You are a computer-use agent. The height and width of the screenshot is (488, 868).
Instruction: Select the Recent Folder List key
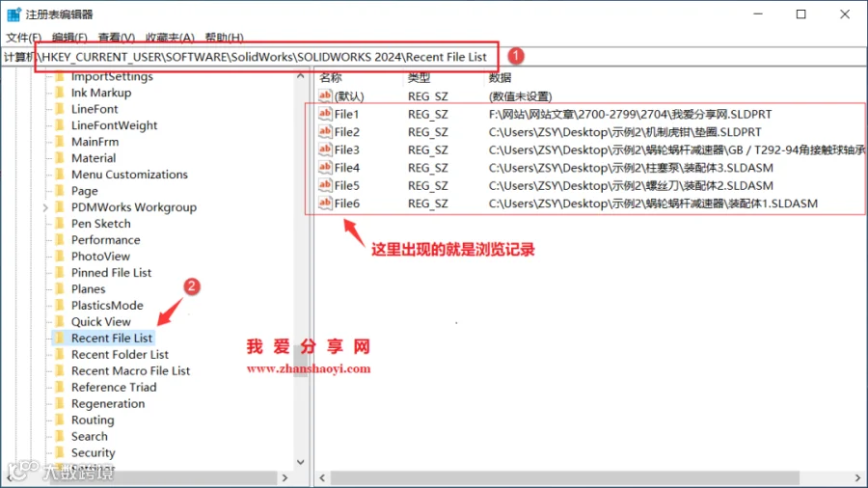[x=120, y=355]
